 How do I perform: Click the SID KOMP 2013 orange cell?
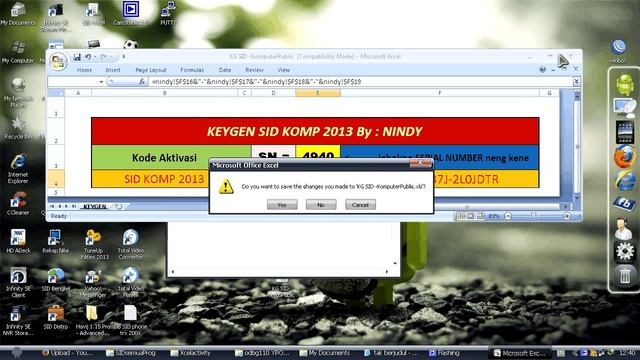coord(164,179)
